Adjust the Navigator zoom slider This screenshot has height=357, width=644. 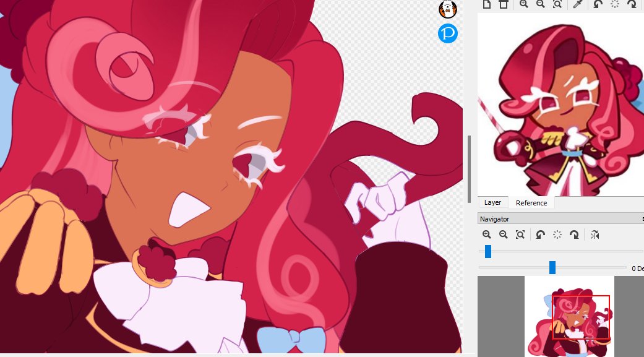(x=488, y=251)
